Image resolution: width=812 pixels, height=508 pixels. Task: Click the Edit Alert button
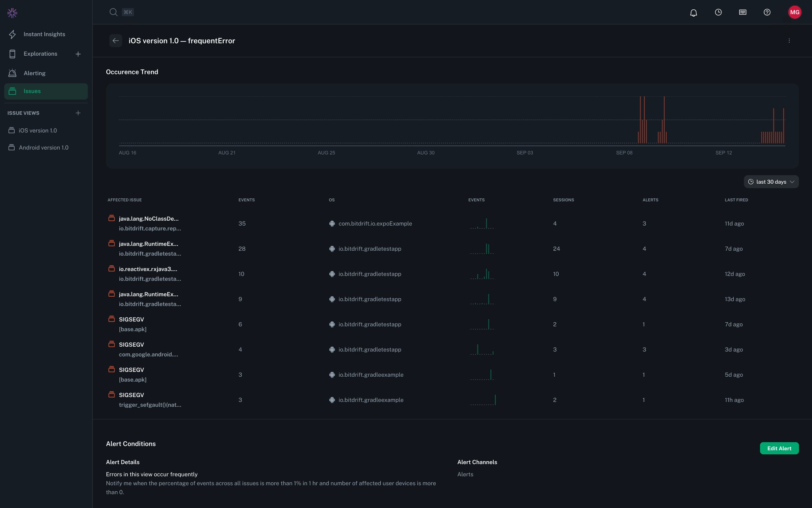tap(779, 448)
